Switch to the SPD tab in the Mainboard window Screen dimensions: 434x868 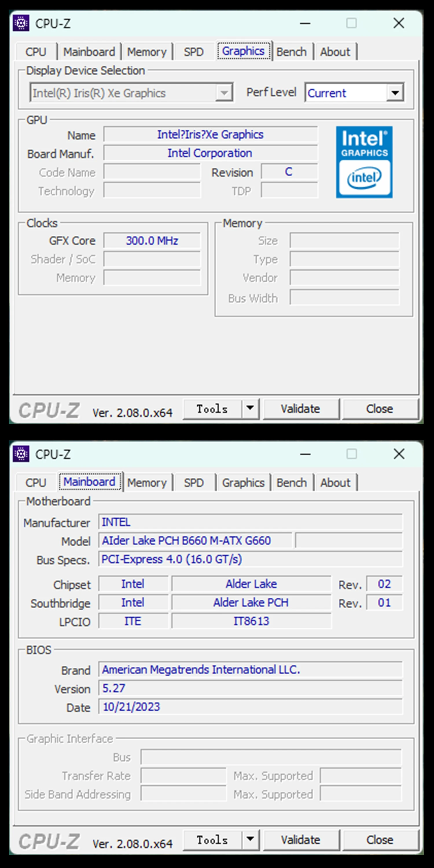coord(194,483)
